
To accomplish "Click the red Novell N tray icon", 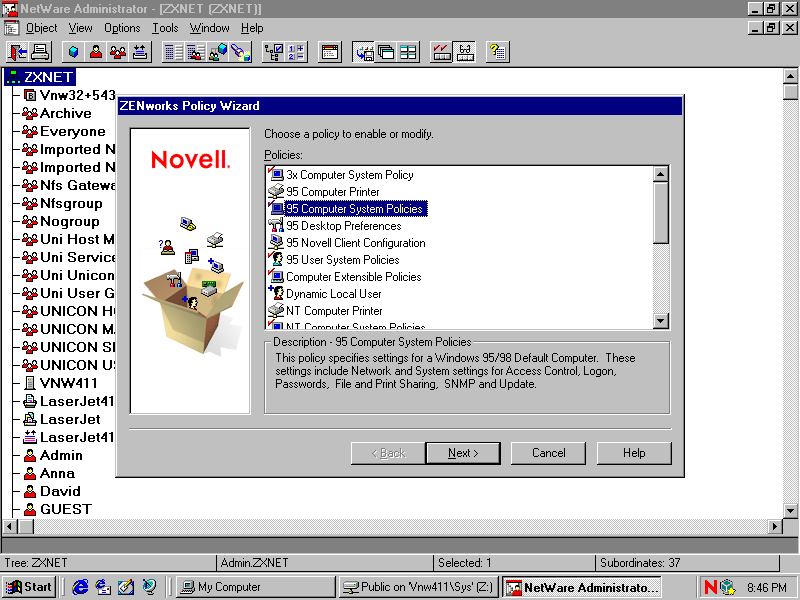I will 710,587.
